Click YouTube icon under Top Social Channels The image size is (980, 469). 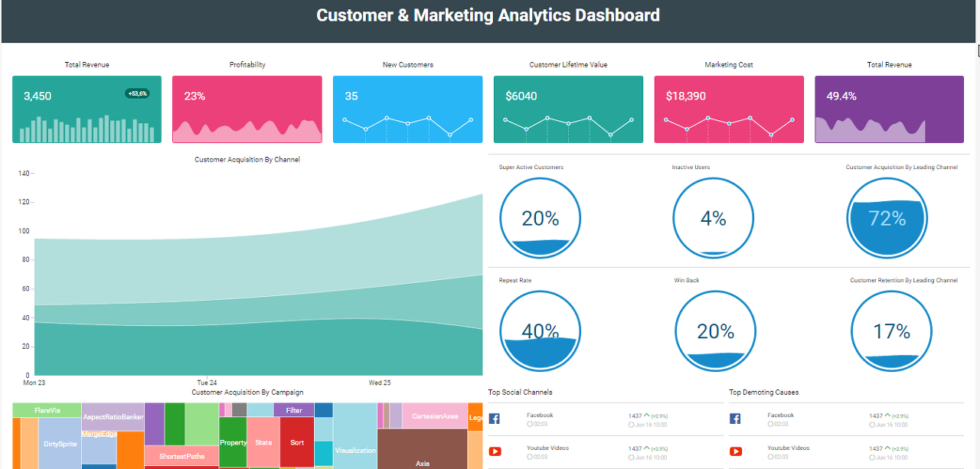pyautogui.click(x=495, y=451)
